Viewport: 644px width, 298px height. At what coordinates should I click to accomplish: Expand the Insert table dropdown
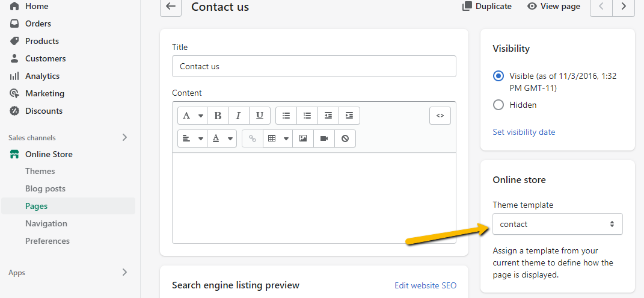(x=278, y=138)
